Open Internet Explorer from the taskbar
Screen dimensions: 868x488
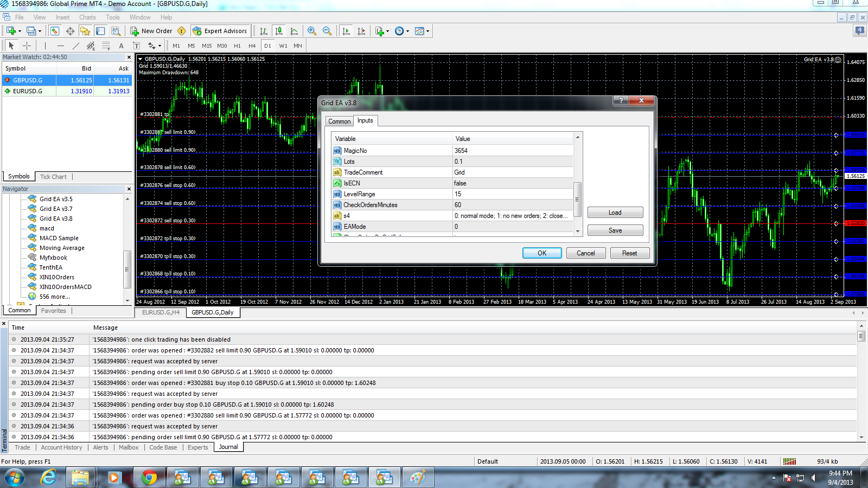pos(48,478)
